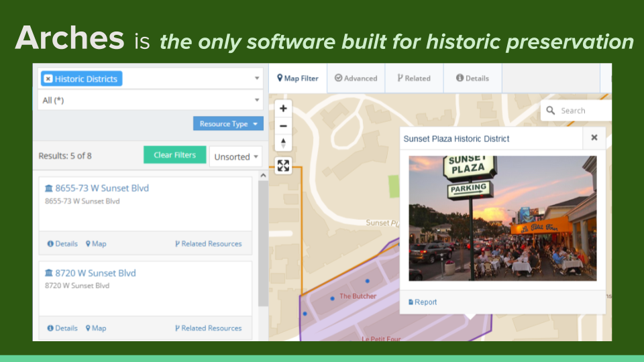Image resolution: width=644 pixels, height=362 pixels.
Task: Zoom out on the map
Action: [283, 126]
